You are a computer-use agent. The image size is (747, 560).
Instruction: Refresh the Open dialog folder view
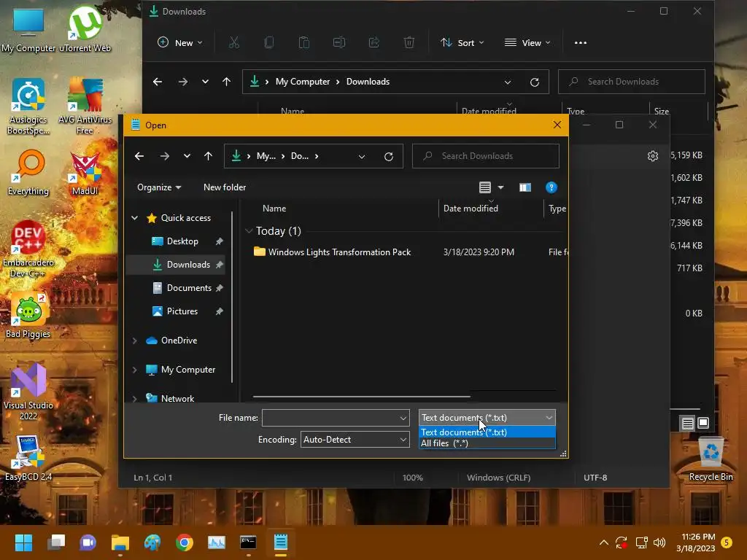click(x=389, y=156)
